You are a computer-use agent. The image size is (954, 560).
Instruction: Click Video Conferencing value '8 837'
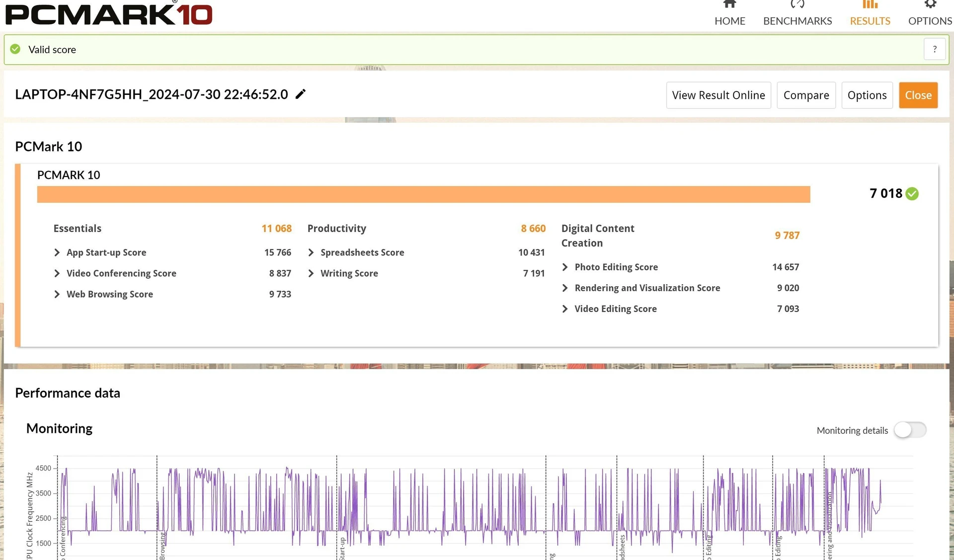coord(280,273)
